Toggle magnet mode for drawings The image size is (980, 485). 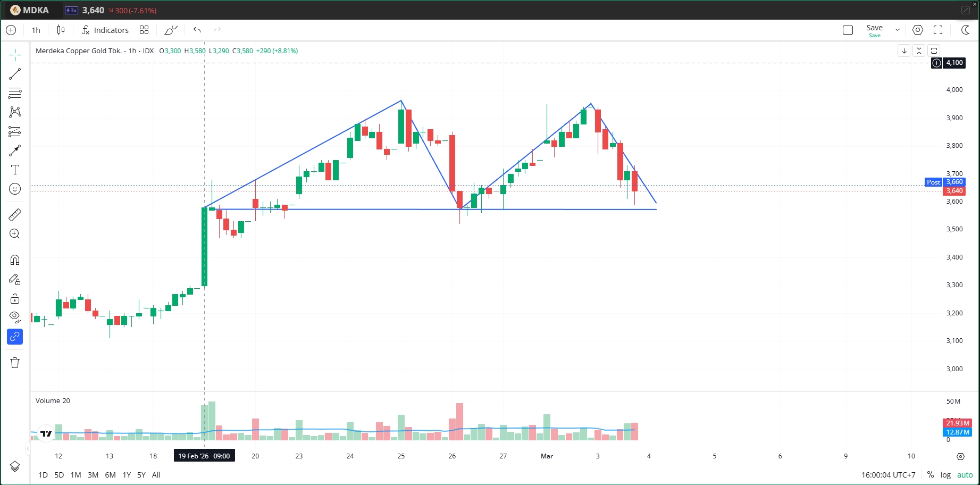click(x=15, y=260)
